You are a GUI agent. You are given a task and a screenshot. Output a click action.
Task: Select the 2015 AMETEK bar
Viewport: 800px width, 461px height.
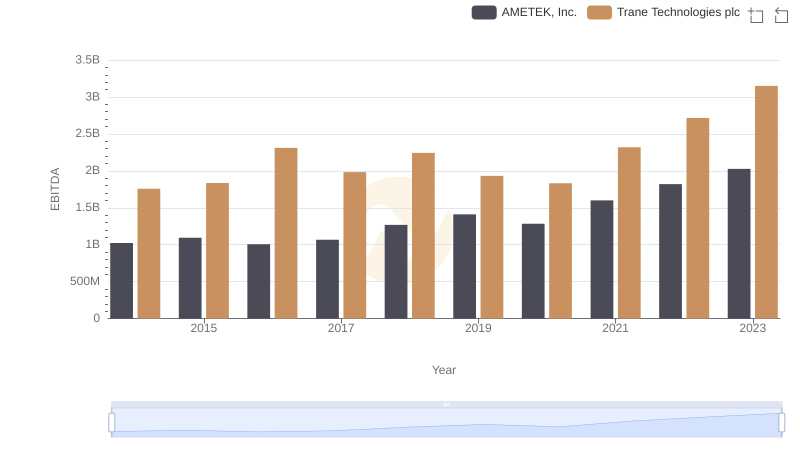(190, 278)
